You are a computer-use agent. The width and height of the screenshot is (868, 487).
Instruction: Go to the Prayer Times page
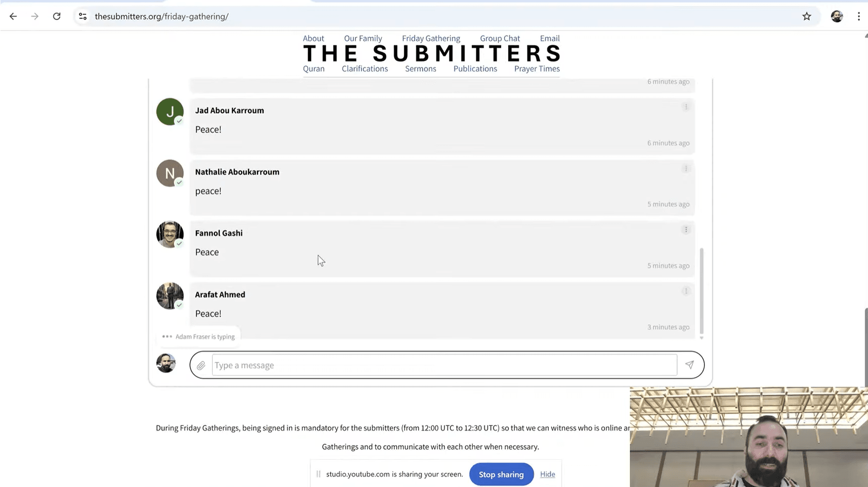pyautogui.click(x=537, y=69)
